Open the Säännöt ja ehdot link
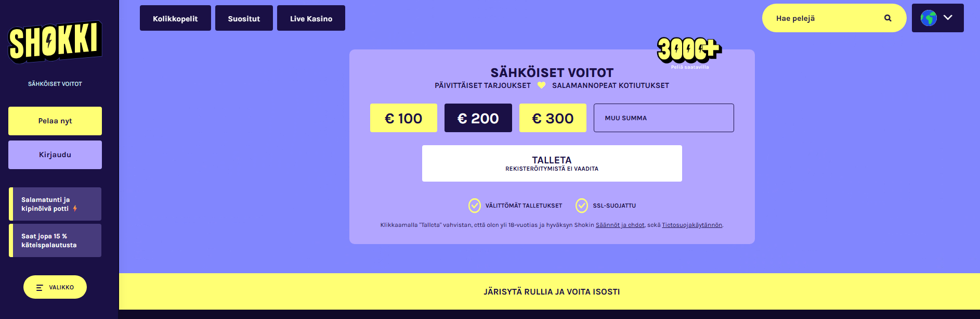The height and width of the screenshot is (319, 980). [620, 225]
